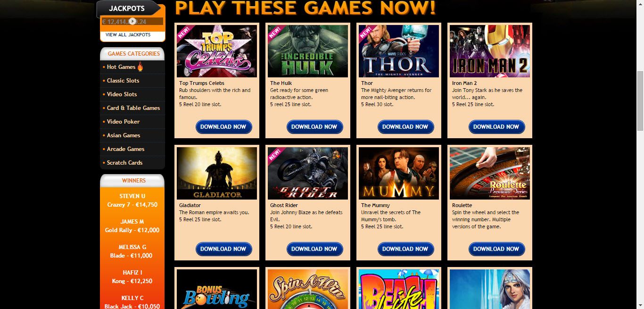
Task: Select the Thor game thumbnail
Action: 399,51
